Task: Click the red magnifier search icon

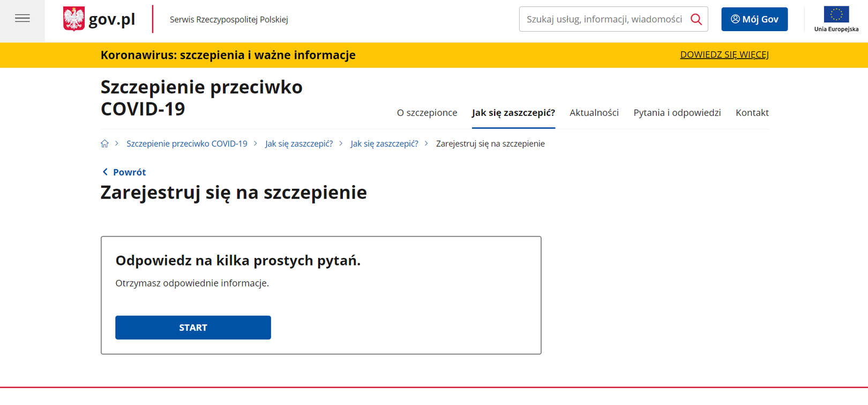Action: pos(696,19)
